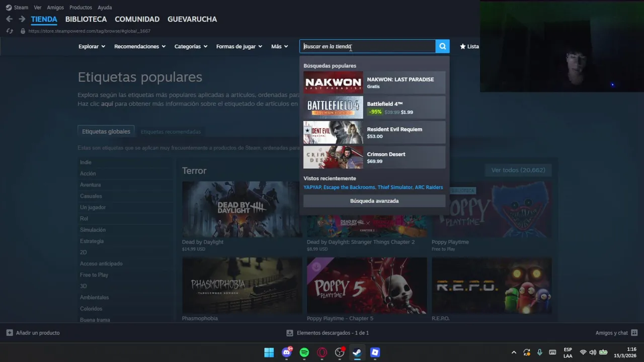
Task: Click the keyboard tray icon
Action: click(552, 352)
